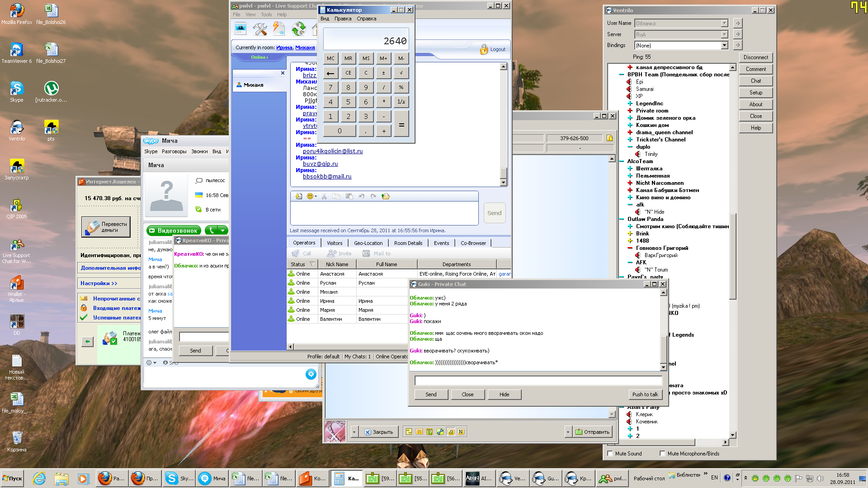Collapse the AlcoTeam channel in Ventrilo
868x488 pixels.
621,161
